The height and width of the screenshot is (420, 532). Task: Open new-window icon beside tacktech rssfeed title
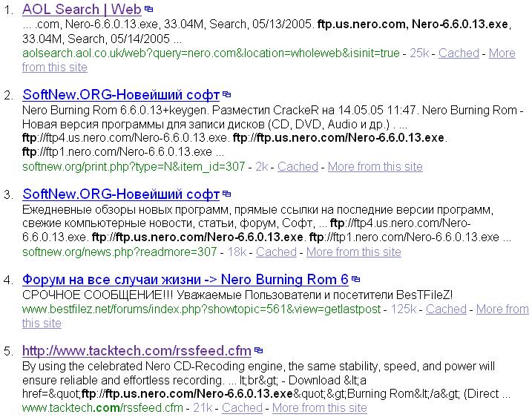258,350
